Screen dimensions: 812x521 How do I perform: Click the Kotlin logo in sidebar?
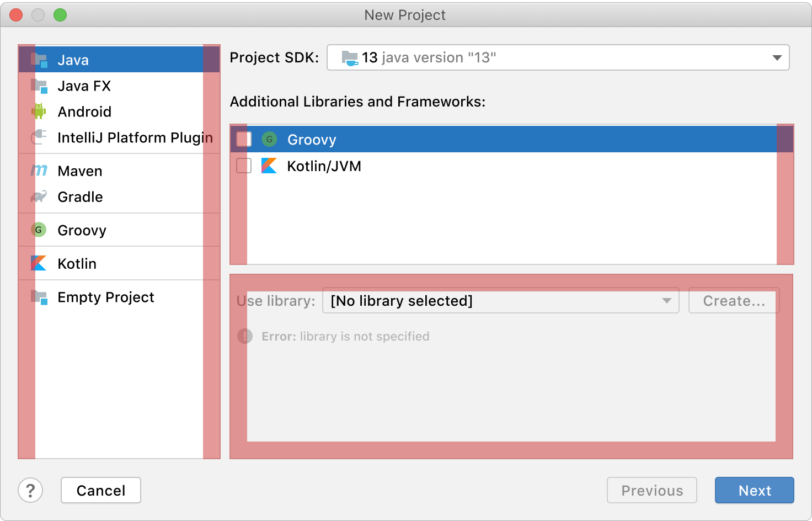tap(39, 263)
